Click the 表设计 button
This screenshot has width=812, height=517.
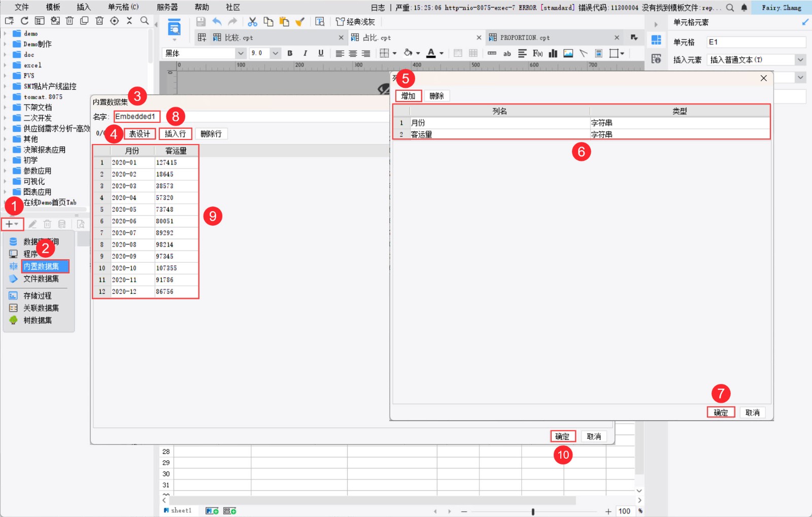140,133
